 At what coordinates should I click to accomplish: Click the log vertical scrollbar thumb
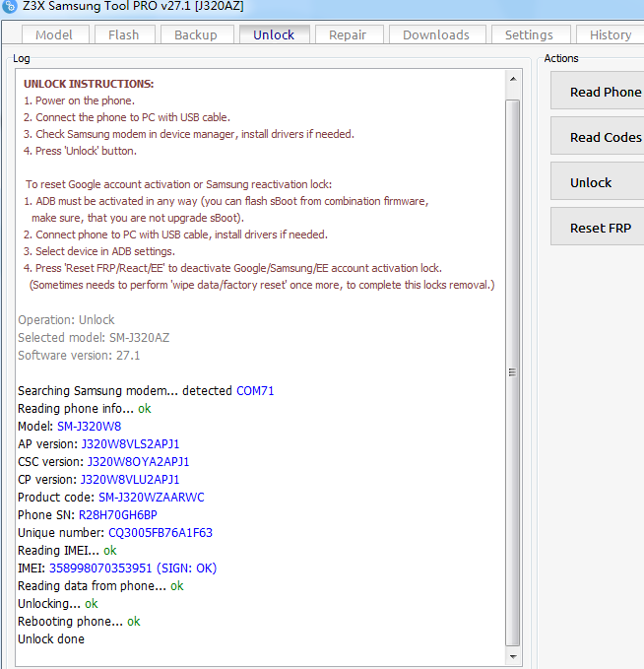pyautogui.click(x=513, y=372)
